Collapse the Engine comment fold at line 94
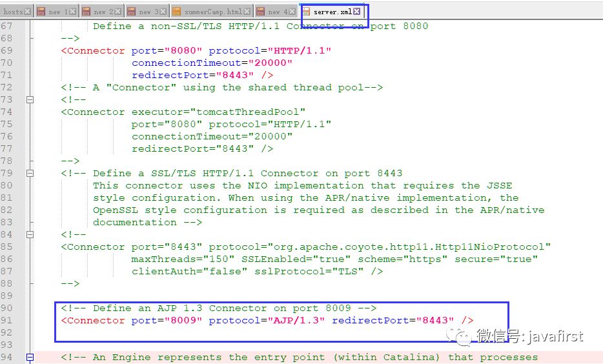The height and width of the screenshot is (364, 603). coord(30,357)
